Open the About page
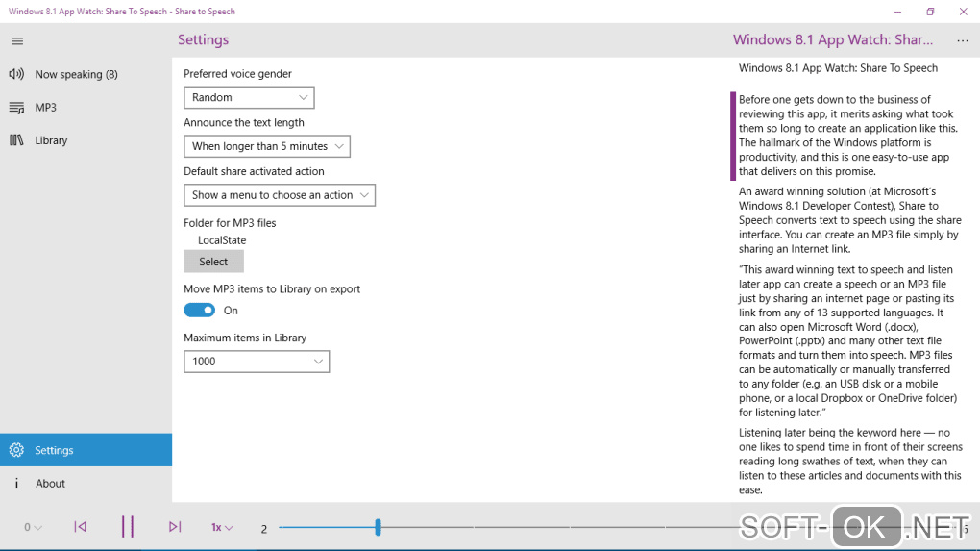Image resolution: width=980 pixels, height=551 pixels. tap(86, 483)
